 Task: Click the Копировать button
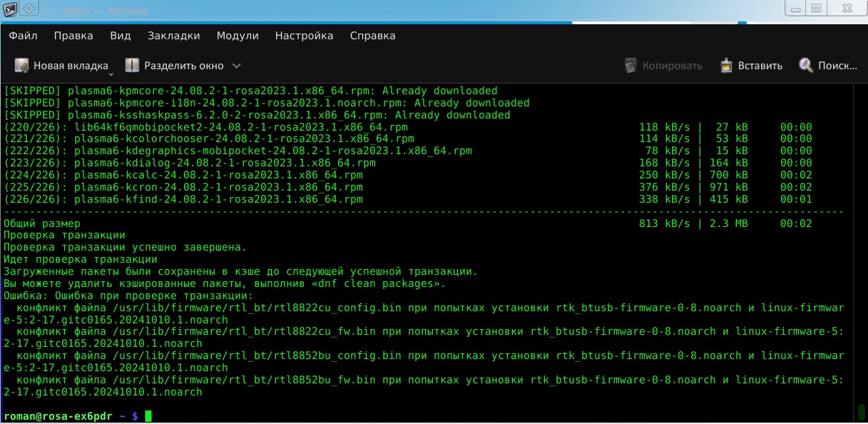click(x=663, y=66)
